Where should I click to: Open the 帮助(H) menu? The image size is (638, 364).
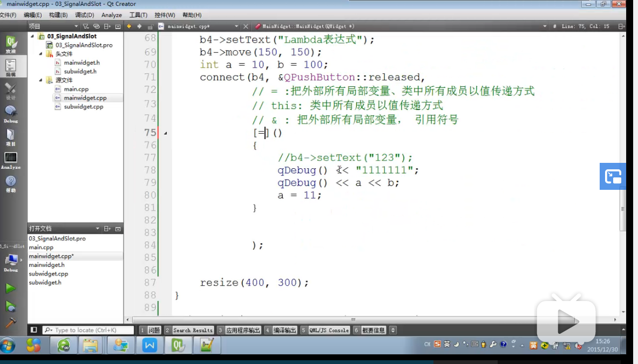click(x=192, y=15)
